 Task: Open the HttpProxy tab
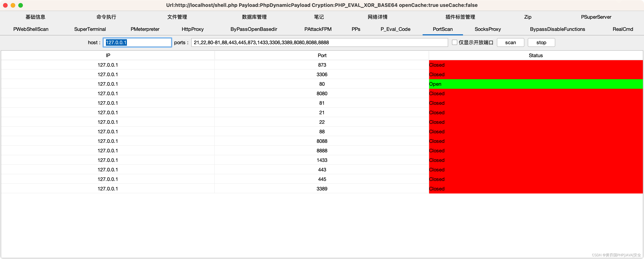(x=192, y=29)
